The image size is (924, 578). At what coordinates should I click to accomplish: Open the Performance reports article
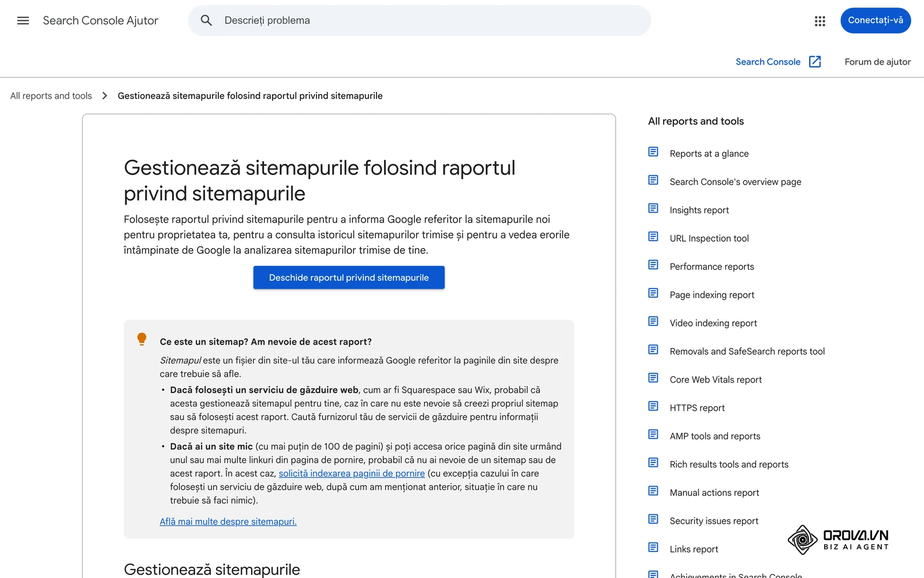pos(711,267)
